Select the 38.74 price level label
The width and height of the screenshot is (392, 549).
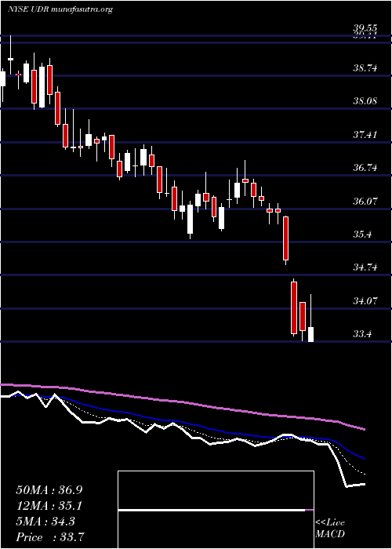pyautogui.click(x=365, y=68)
